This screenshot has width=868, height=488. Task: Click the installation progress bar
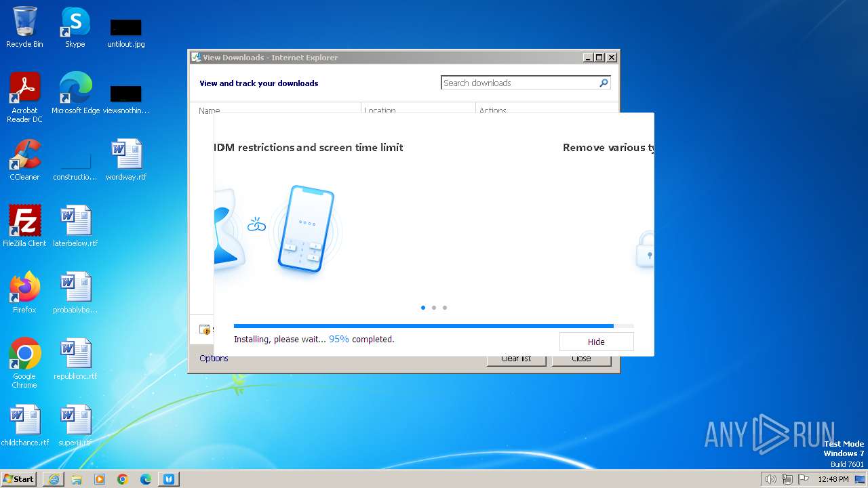[433, 326]
